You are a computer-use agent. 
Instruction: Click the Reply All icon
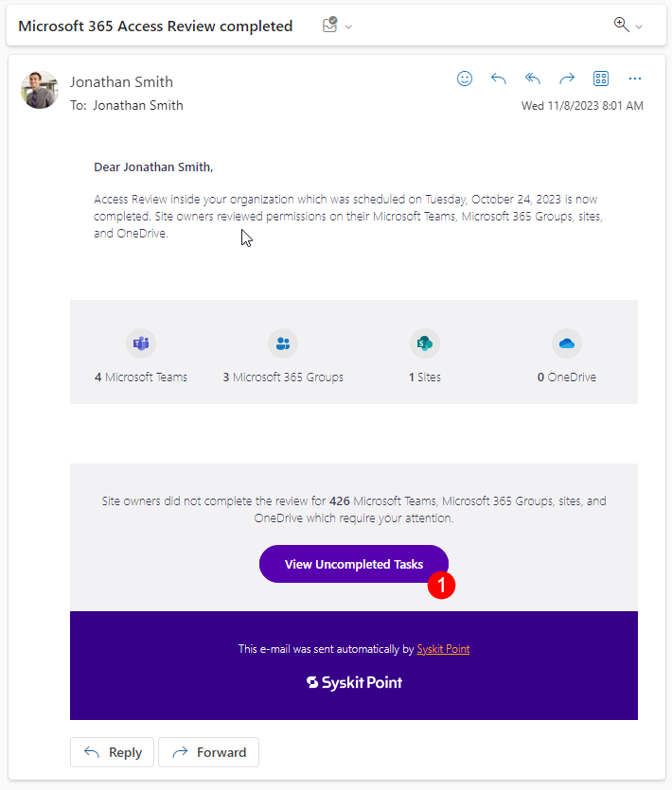pyautogui.click(x=532, y=79)
